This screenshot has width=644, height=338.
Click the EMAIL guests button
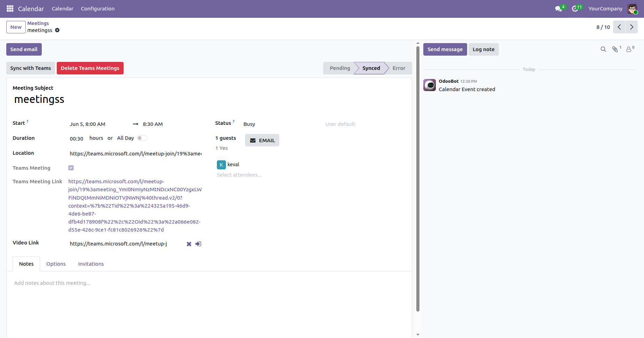[262, 140]
